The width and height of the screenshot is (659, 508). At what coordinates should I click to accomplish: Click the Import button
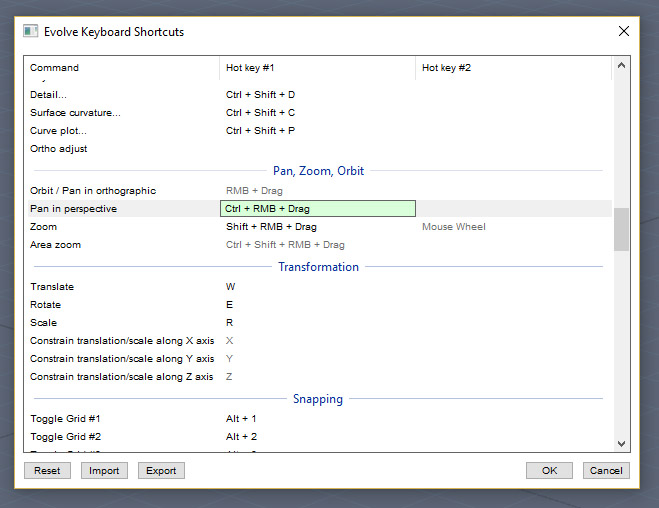coord(104,471)
